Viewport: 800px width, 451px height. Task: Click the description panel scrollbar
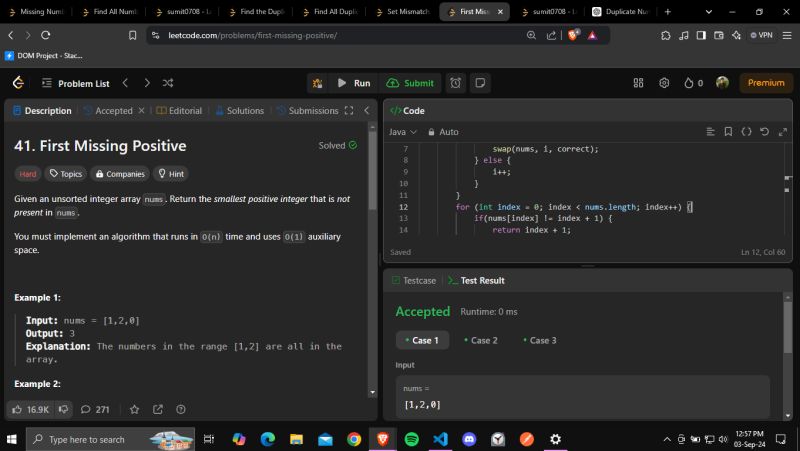(x=372, y=173)
